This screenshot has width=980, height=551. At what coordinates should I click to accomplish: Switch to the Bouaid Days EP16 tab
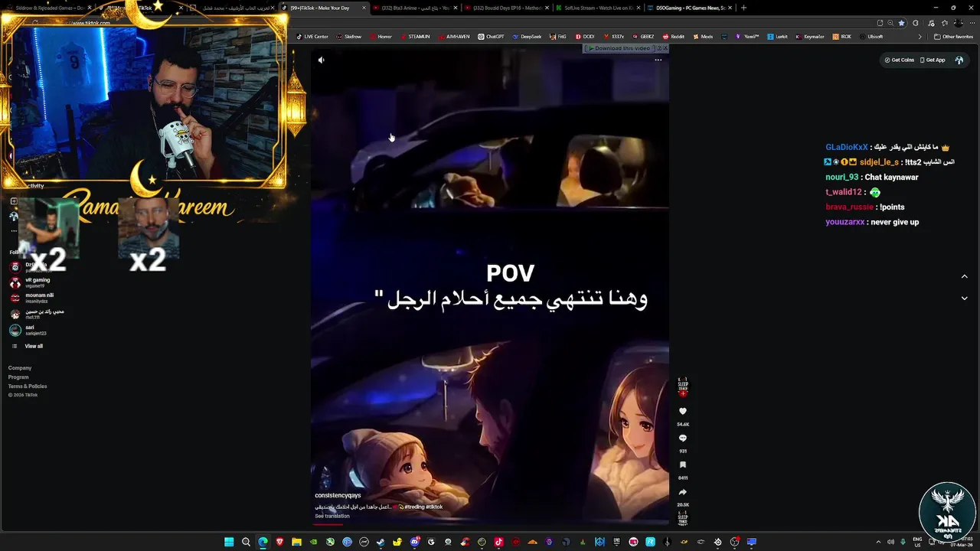pos(506,8)
